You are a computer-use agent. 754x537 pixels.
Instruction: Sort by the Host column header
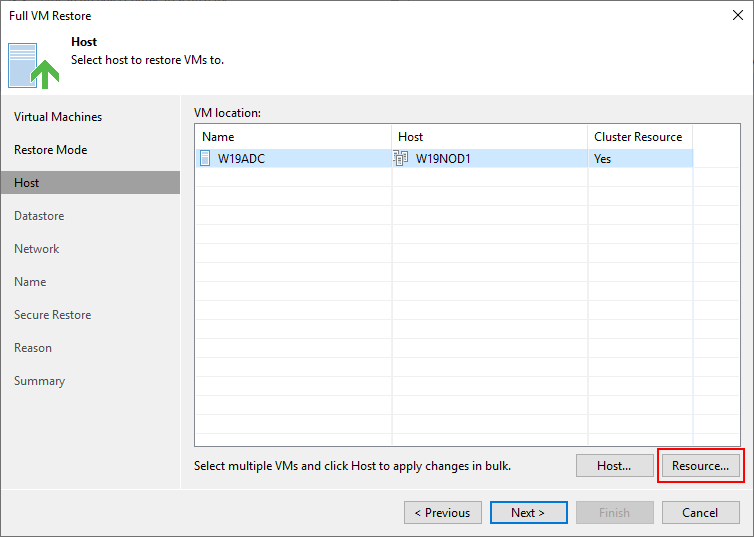[490, 137]
